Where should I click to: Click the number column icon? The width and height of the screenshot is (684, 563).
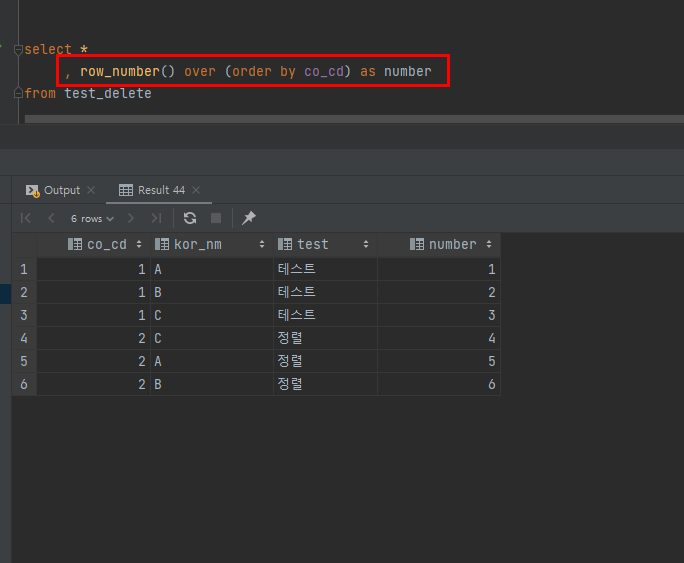[417, 244]
